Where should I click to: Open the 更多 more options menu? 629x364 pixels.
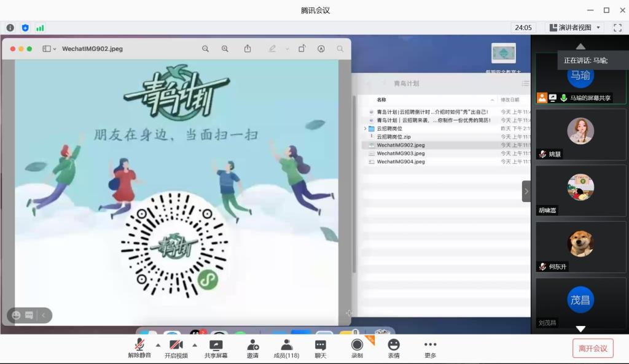pos(430,348)
